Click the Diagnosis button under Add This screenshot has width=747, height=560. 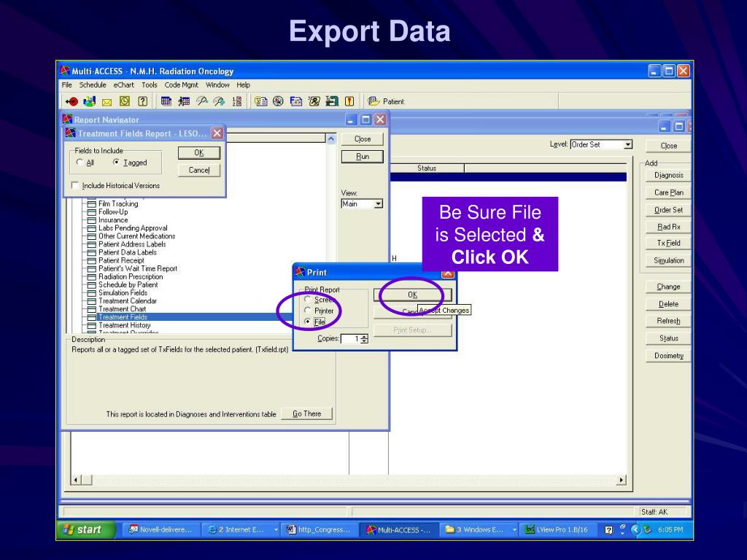668,175
